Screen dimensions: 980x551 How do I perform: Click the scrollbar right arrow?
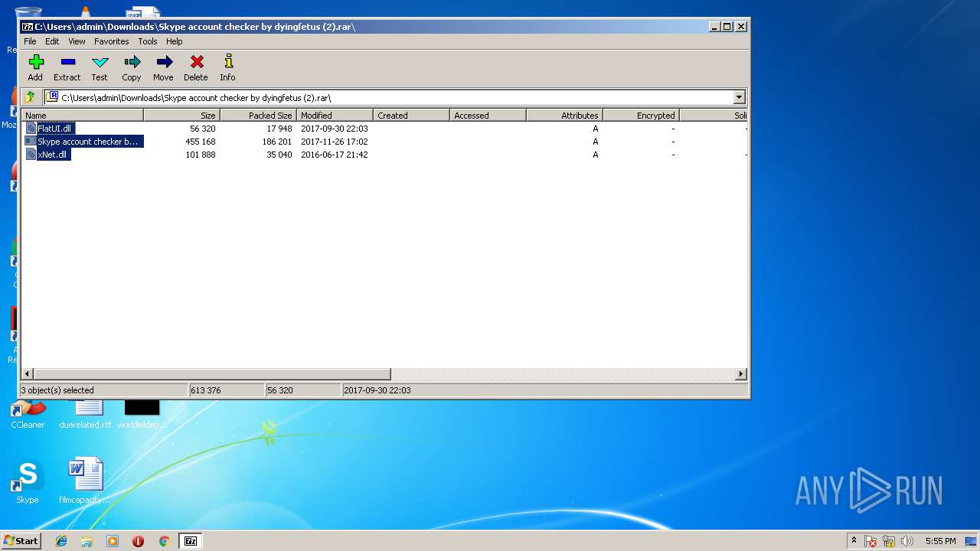(x=740, y=374)
